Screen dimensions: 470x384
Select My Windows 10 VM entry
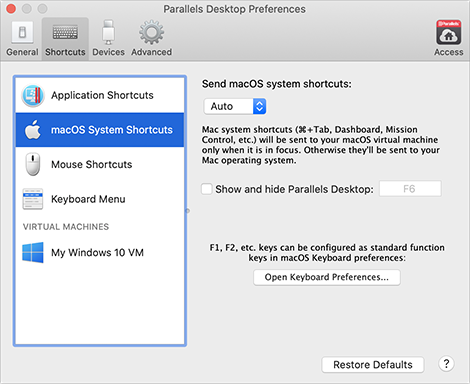(100, 252)
